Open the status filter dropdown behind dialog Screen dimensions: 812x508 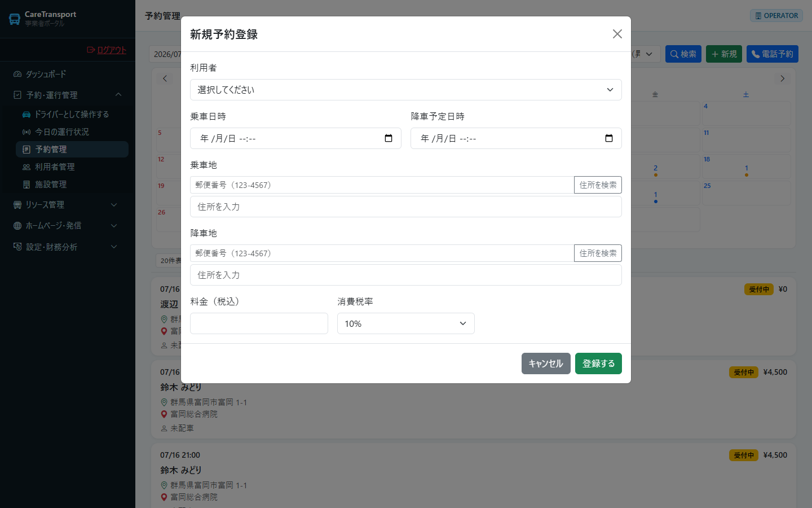pyautogui.click(x=645, y=54)
